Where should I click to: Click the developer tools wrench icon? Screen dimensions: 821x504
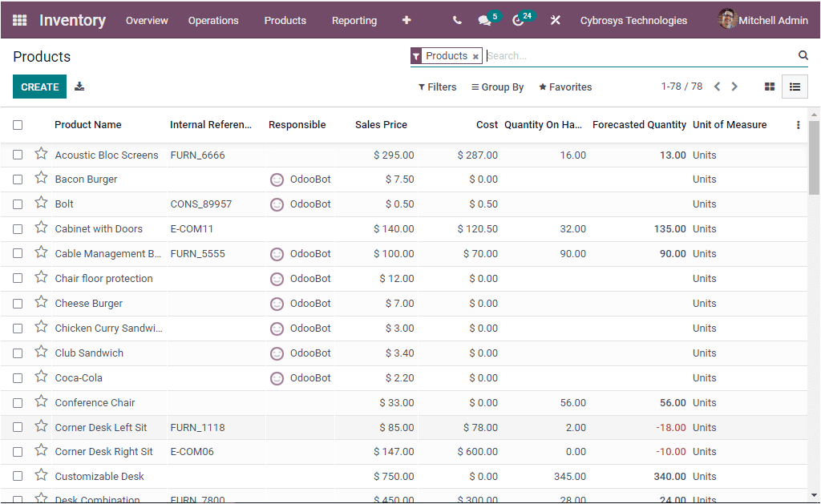[556, 20]
